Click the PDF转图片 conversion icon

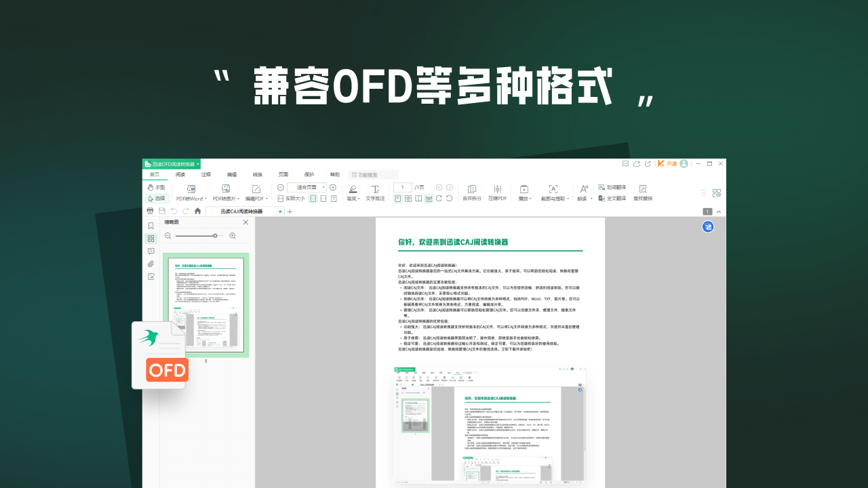pos(226,188)
